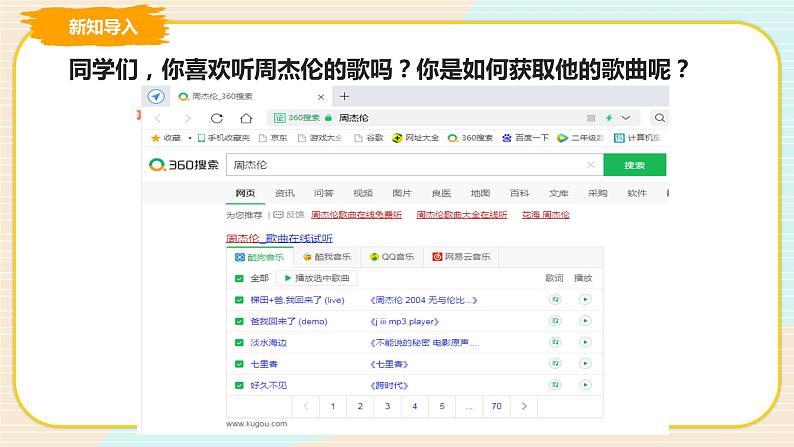Open the 360搜索 bookmark
Image resolution: width=794 pixels, height=447 pixels.
[x=470, y=138]
